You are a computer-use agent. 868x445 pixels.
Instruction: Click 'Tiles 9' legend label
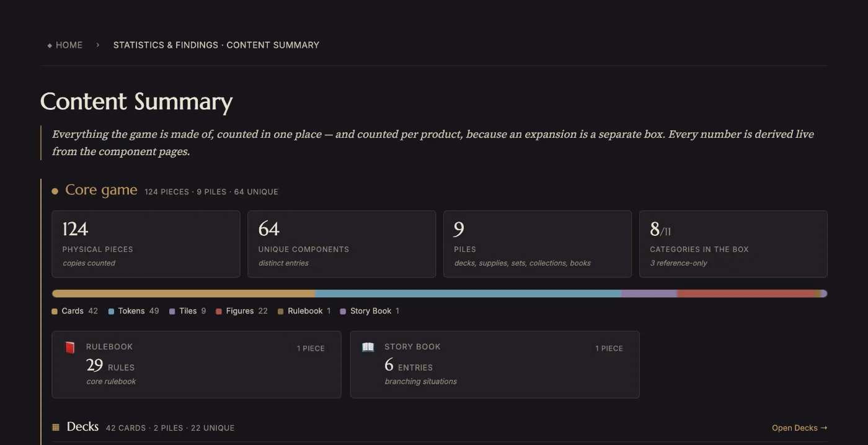pos(192,311)
